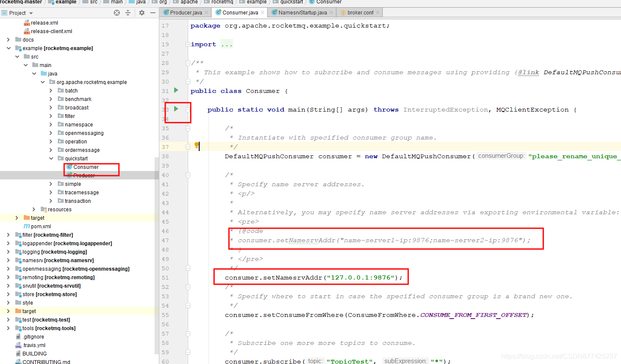
Task: Expand the folded import section
Action: click(x=188, y=44)
